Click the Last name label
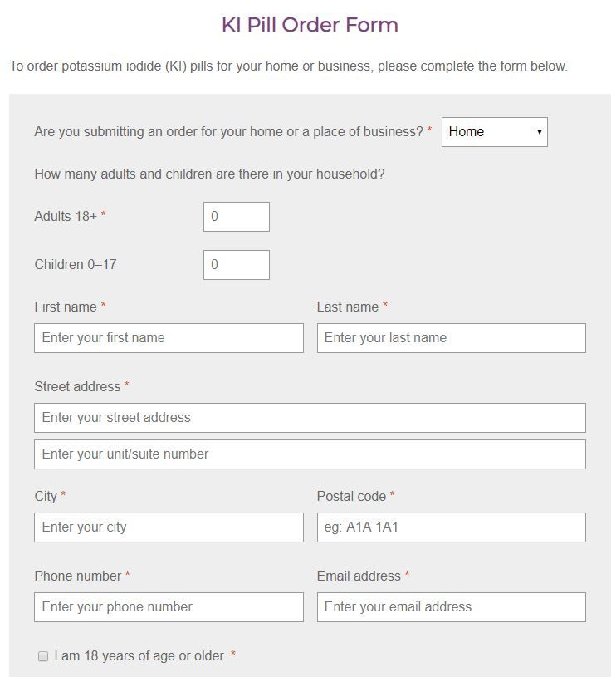Image resolution: width=616 pixels, height=677 pixels. tap(348, 307)
